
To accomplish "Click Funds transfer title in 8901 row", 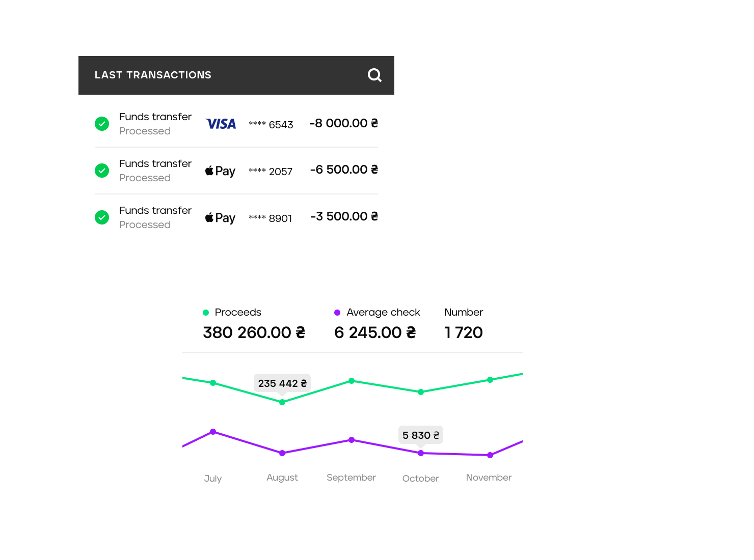I will (155, 210).
